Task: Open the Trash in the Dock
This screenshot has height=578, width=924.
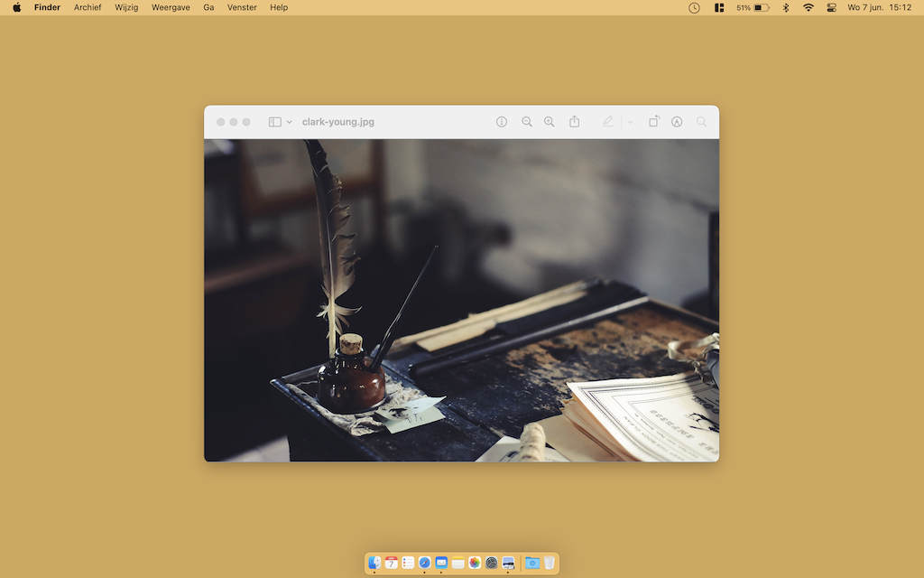Action: [549, 563]
